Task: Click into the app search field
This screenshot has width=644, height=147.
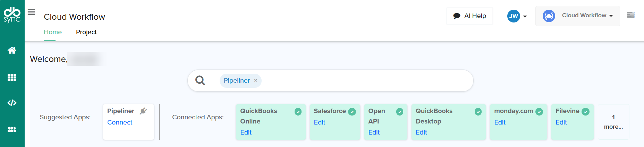Action: tap(364, 81)
